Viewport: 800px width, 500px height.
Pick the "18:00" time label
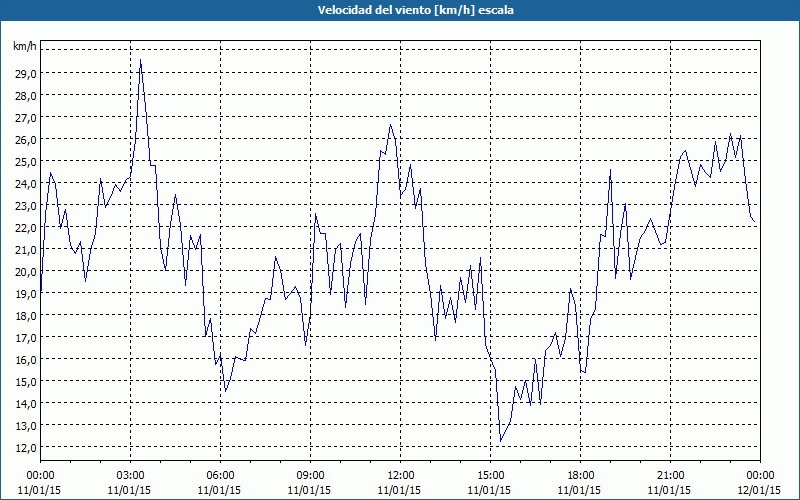click(580, 476)
